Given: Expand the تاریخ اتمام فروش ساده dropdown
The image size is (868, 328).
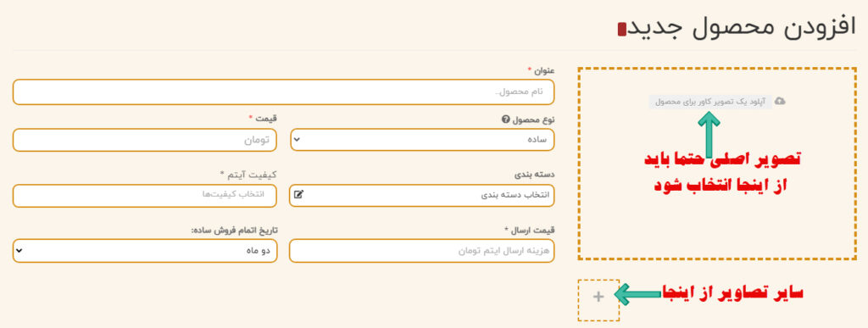Looking at the screenshot, I should coord(144,251).
